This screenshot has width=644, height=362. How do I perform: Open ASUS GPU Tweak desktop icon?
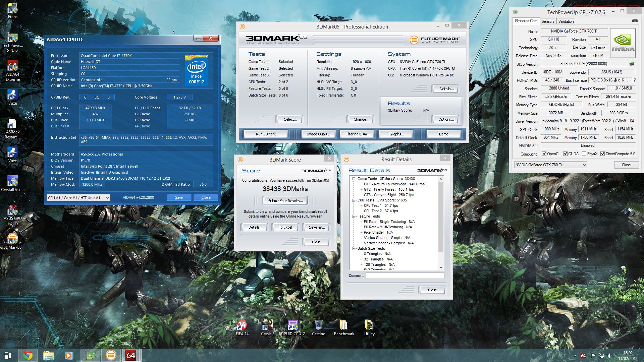point(12,215)
